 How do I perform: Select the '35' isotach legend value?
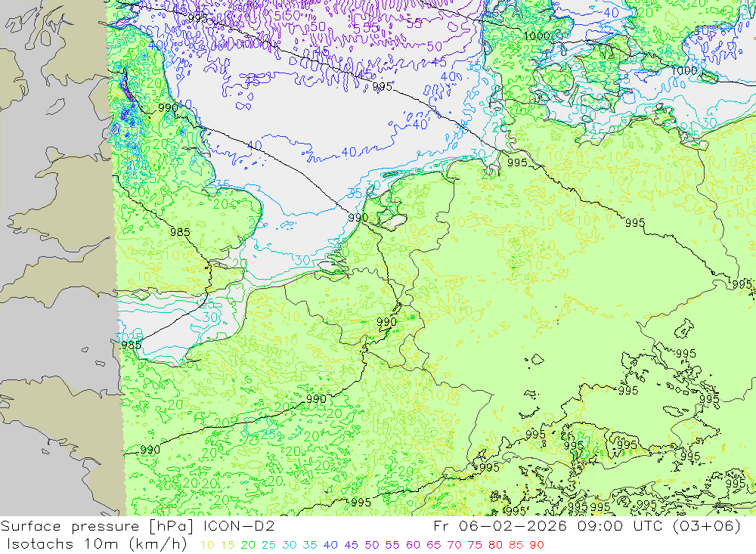pyautogui.click(x=309, y=545)
